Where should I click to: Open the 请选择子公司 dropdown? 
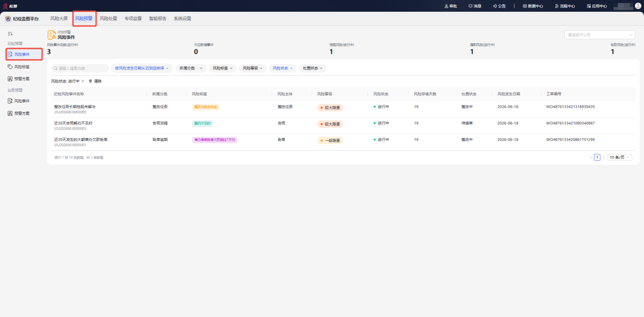point(600,35)
